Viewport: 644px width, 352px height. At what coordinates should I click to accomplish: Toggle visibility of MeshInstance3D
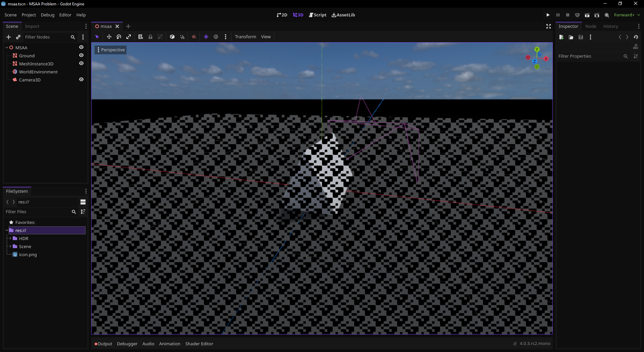click(81, 63)
